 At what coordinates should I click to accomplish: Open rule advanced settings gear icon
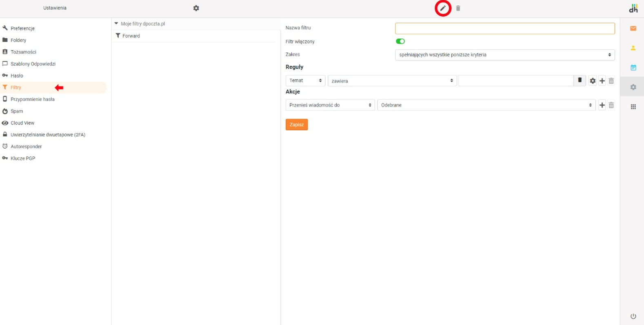[x=593, y=81]
